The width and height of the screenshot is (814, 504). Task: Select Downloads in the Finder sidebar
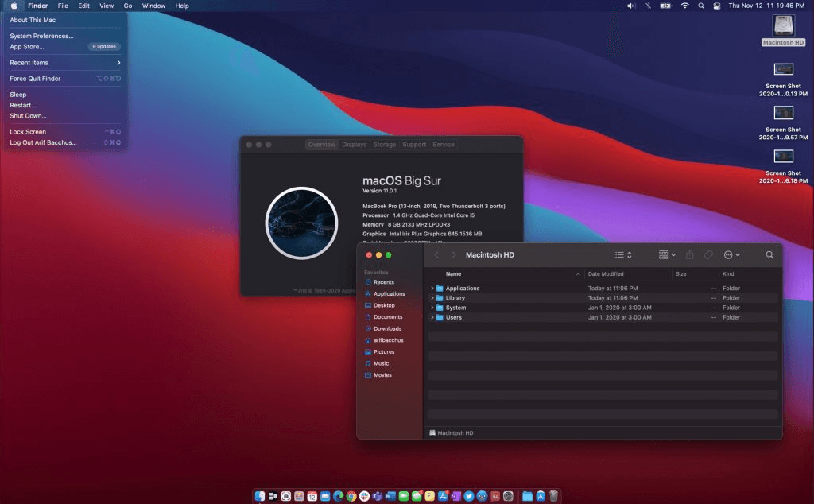388,328
